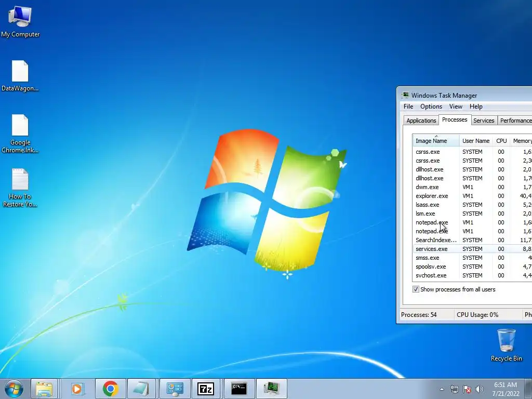Sort by the User Name column header
532x399 pixels.
pos(476,141)
